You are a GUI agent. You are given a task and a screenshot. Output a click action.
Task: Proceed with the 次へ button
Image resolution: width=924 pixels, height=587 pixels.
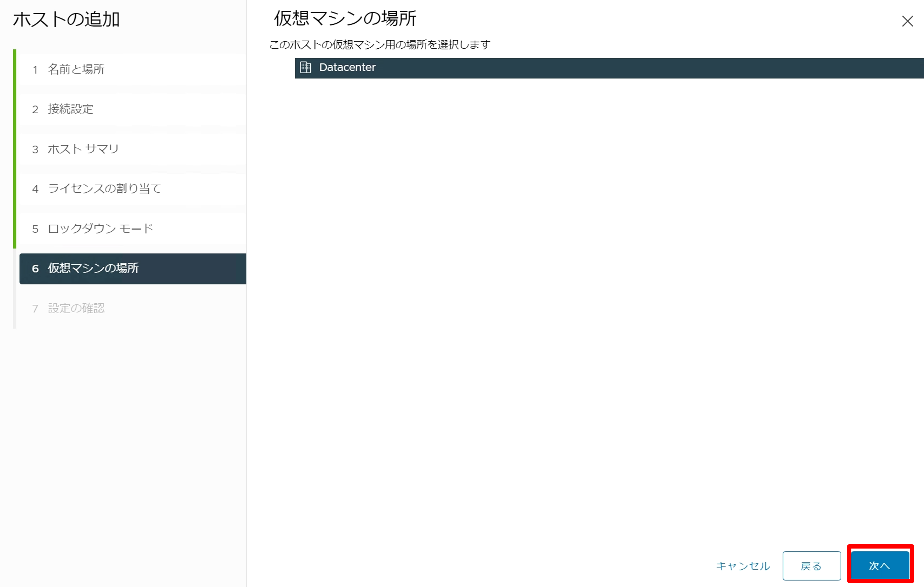(879, 566)
